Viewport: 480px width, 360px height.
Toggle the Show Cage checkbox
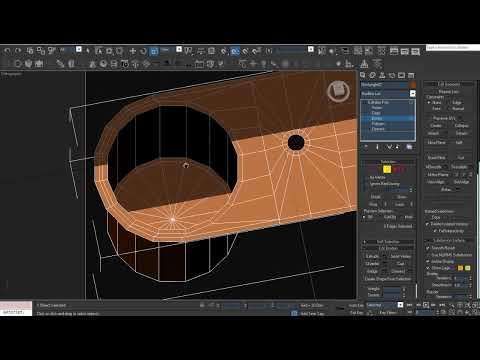[428, 268]
